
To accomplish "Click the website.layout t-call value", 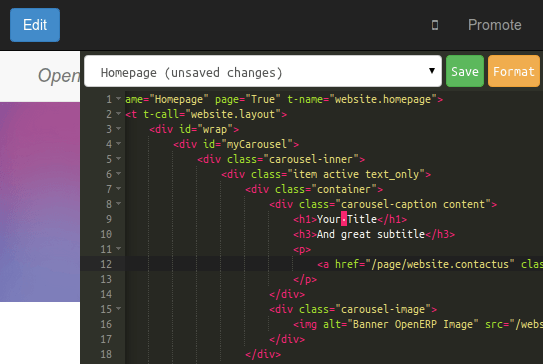I will pyautogui.click(x=233, y=114).
